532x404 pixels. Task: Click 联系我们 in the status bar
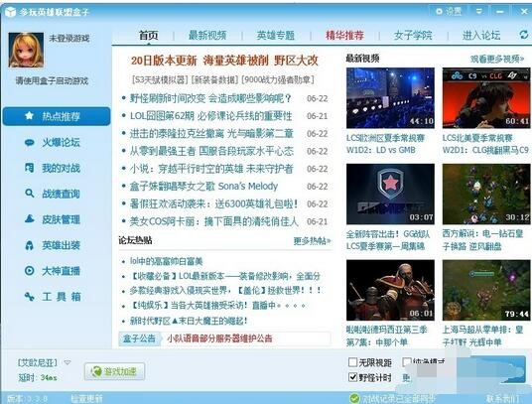[503, 399]
